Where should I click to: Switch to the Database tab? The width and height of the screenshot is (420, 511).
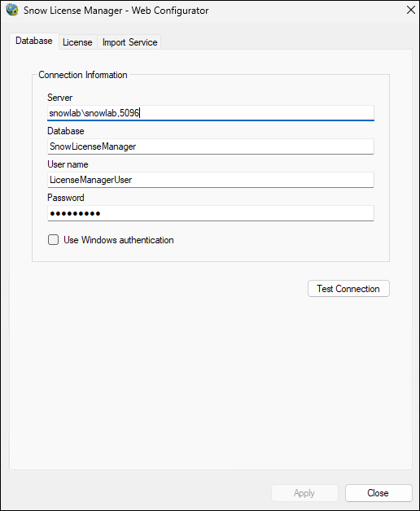34,41
